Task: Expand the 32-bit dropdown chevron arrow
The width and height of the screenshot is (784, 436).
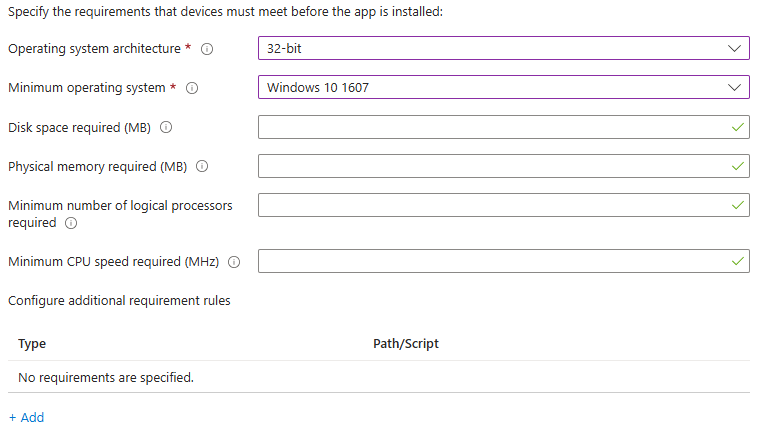Action: pos(734,48)
